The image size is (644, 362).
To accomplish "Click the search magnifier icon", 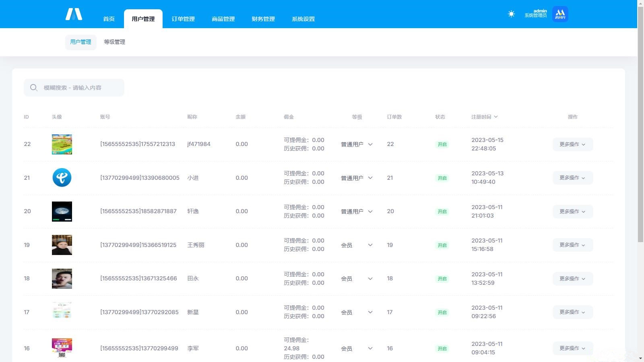I will [x=34, y=88].
